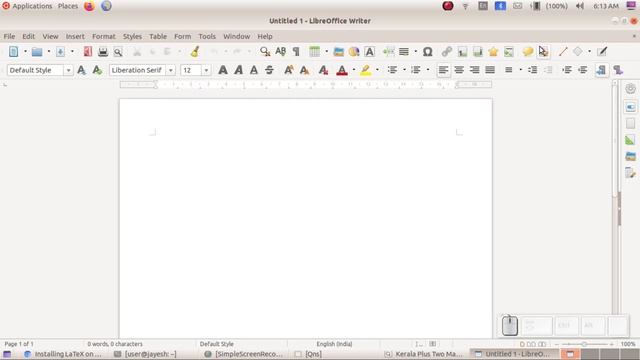Insert a comment bubble icon
640x360 pixels.
tap(528, 51)
